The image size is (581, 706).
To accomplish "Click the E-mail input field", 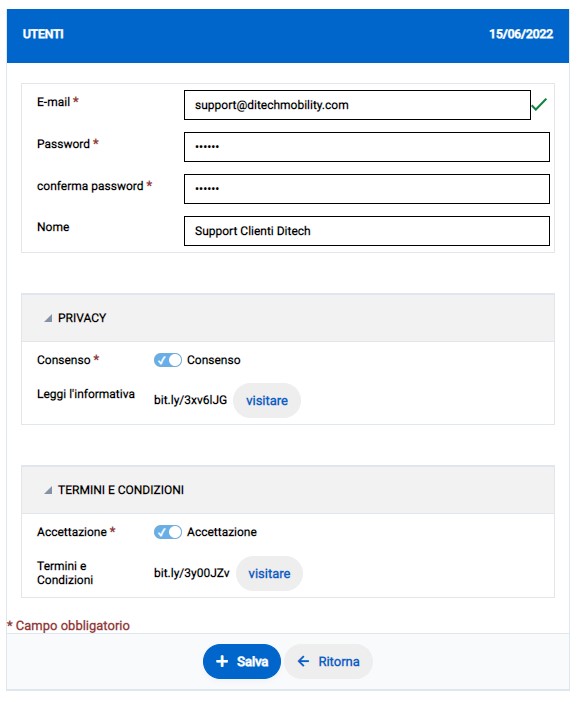I will [357, 105].
